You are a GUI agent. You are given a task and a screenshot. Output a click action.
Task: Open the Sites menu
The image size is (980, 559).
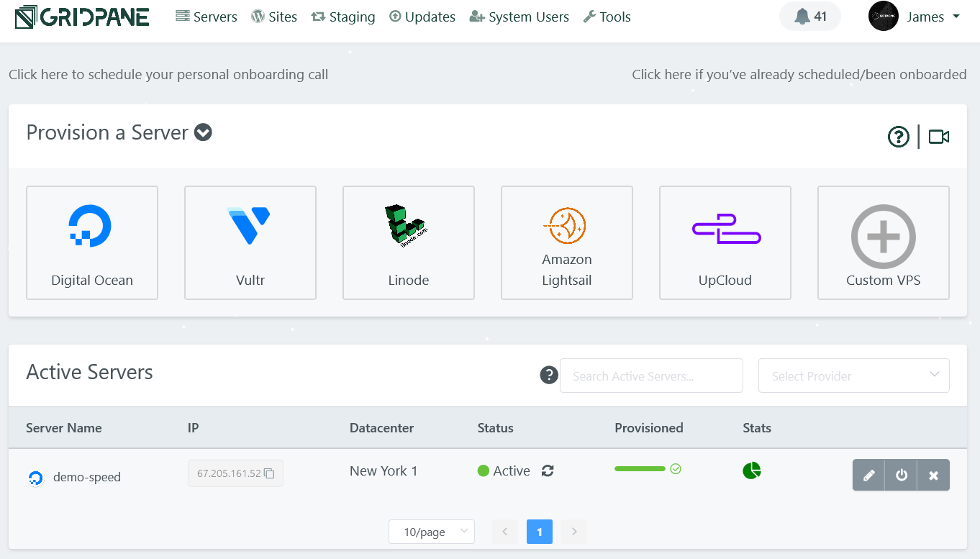274,17
